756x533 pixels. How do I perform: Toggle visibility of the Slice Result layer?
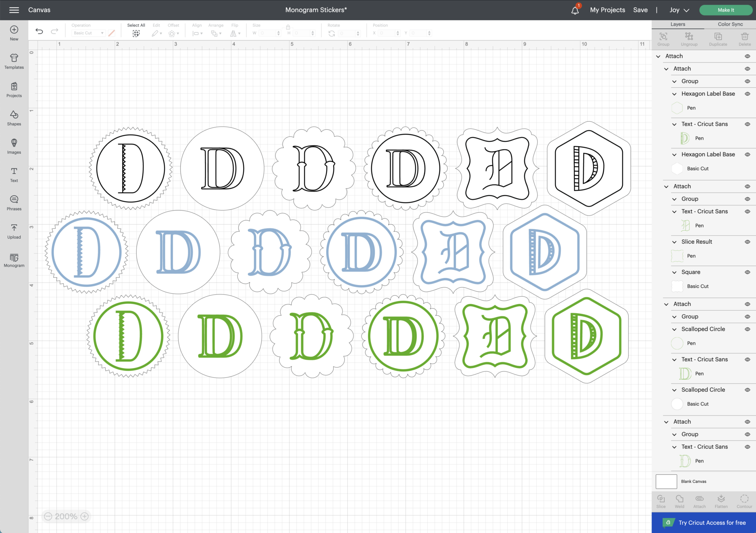click(x=748, y=242)
